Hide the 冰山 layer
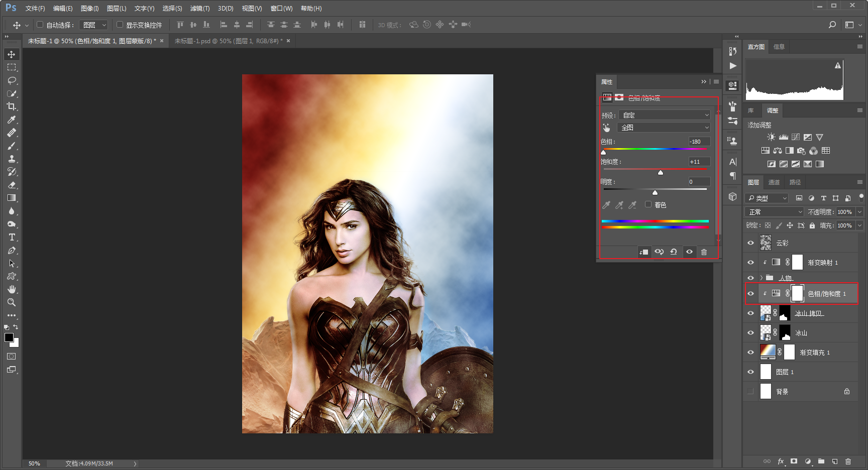The width and height of the screenshot is (868, 470). (x=751, y=332)
